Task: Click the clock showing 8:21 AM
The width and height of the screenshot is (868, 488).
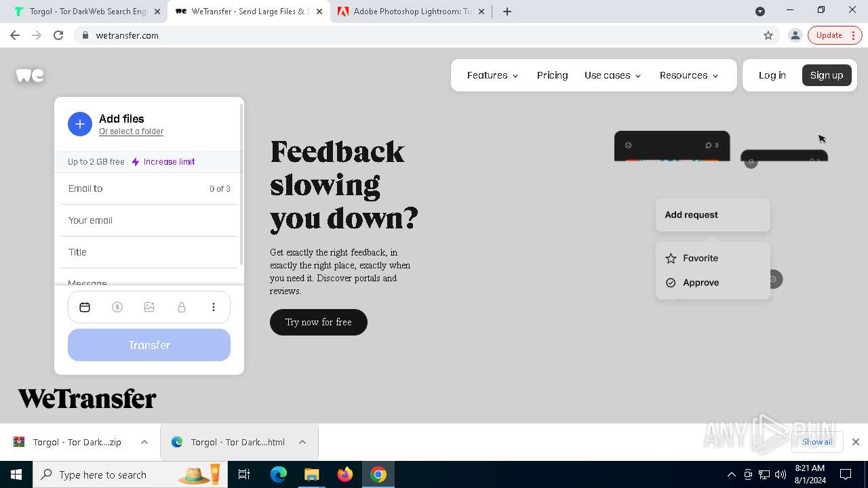Action: 810,474
